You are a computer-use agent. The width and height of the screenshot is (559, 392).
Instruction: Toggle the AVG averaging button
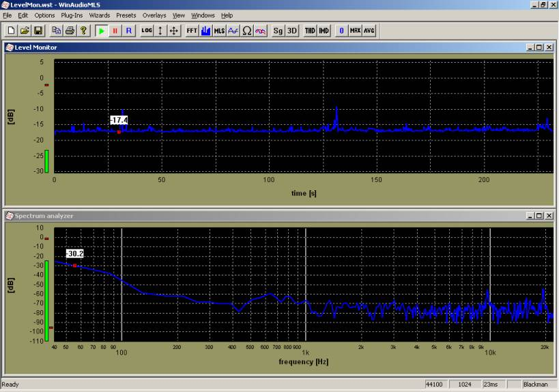tap(369, 31)
